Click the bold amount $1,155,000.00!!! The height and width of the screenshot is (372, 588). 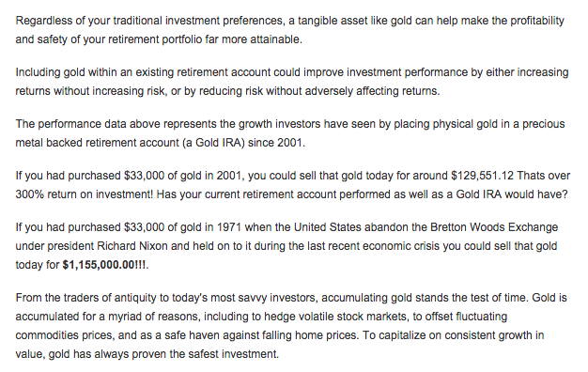pyautogui.click(x=105, y=265)
